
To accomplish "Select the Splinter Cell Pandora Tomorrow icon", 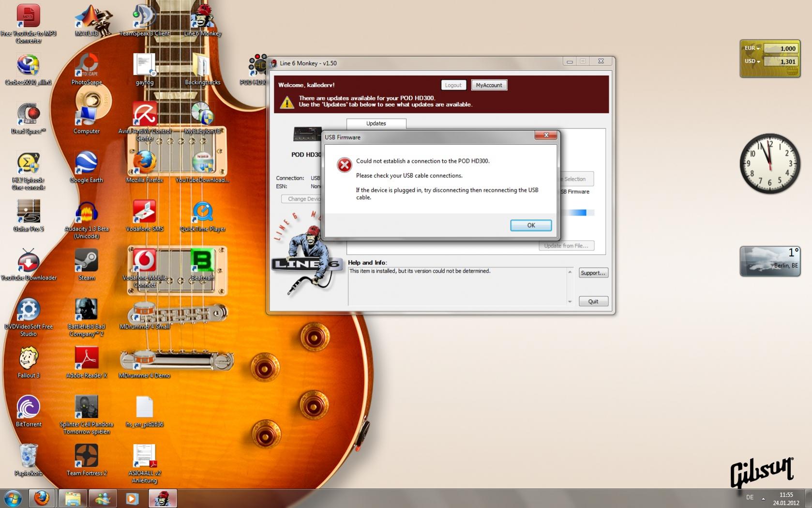I will 87,415.
